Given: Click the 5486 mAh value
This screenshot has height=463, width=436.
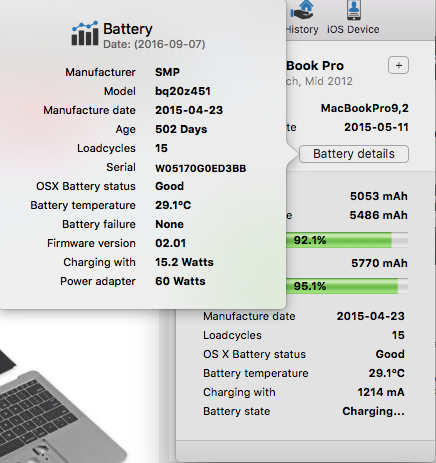Looking at the screenshot, I should (379, 215).
